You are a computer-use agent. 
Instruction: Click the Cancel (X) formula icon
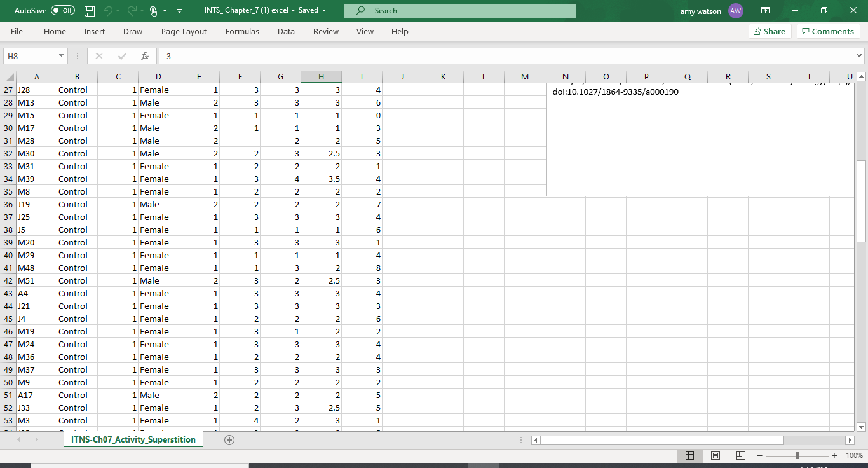tap(98, 56)
